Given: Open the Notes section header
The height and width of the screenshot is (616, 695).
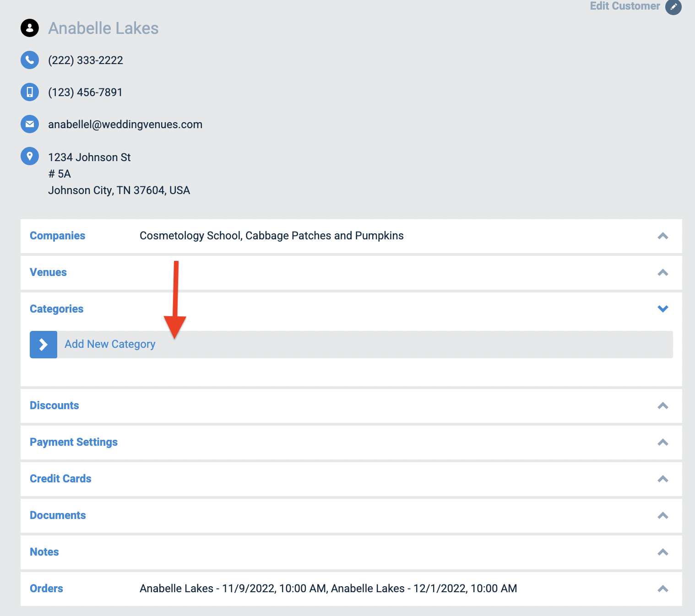Looking at the screenshot, I should tap(44, 552).
